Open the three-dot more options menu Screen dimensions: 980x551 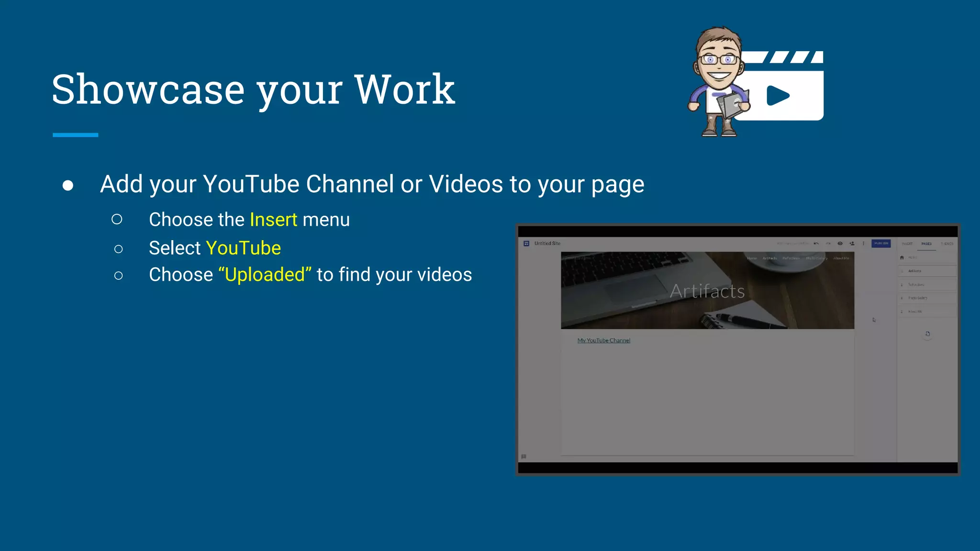click(x=864, y=243)
